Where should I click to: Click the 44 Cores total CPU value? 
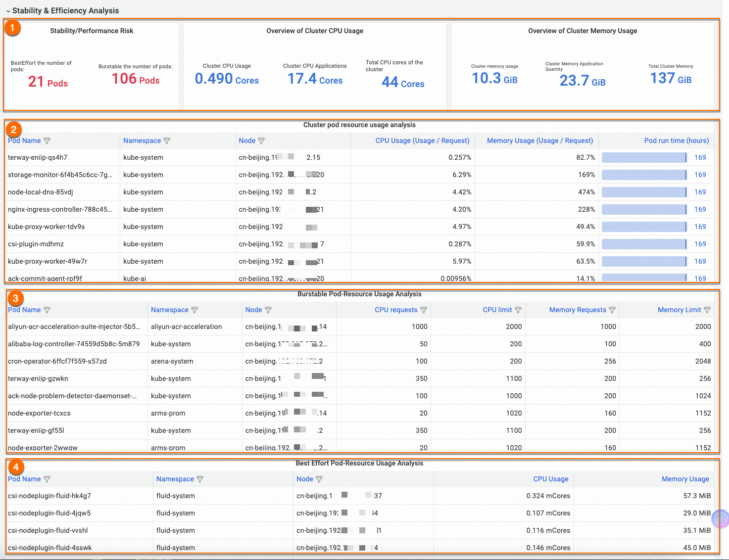click(x=403, y=82)
